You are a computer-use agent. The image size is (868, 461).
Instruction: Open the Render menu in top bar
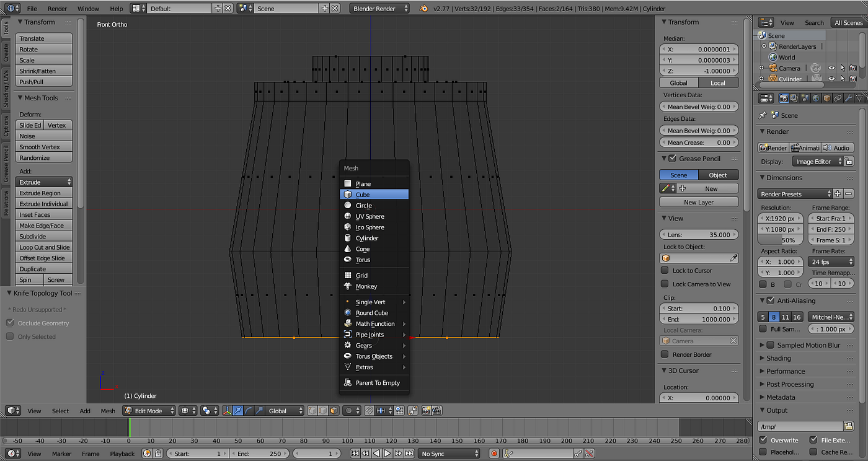coord(57,9)
